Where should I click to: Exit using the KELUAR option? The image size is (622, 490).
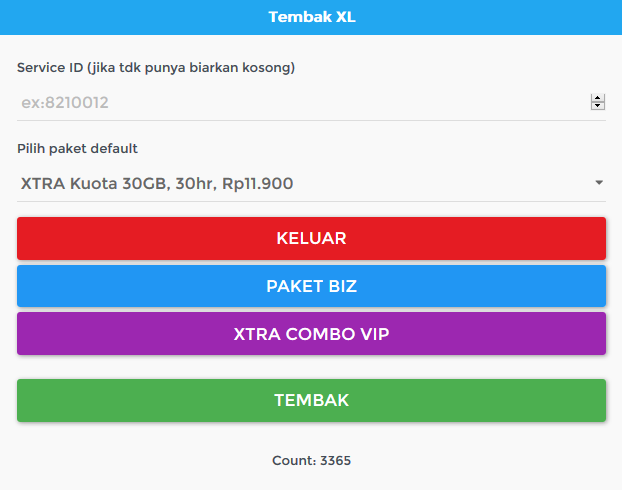[x=311, y=238]
